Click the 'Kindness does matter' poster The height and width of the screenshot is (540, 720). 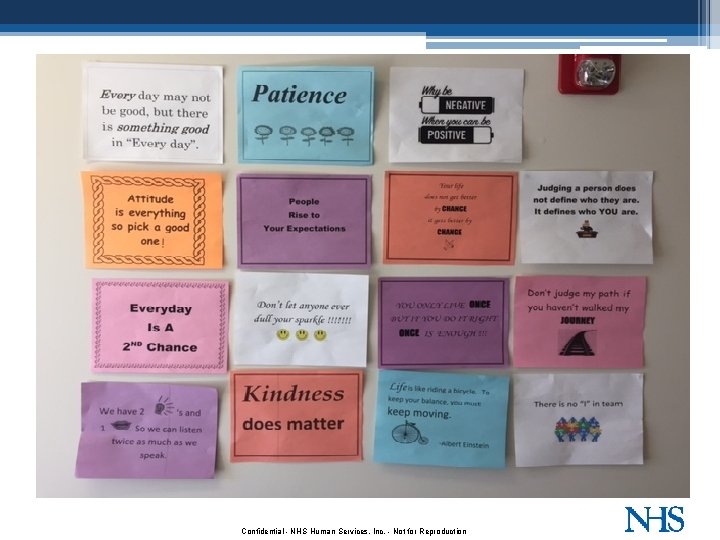click(x=297, y=416)
